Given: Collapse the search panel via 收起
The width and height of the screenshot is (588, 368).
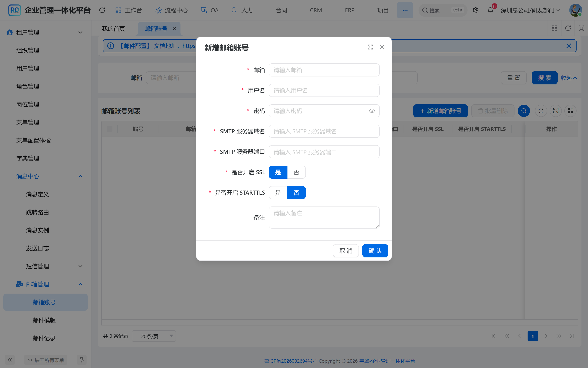Looking at the screenshot, I should click(569, 78).
